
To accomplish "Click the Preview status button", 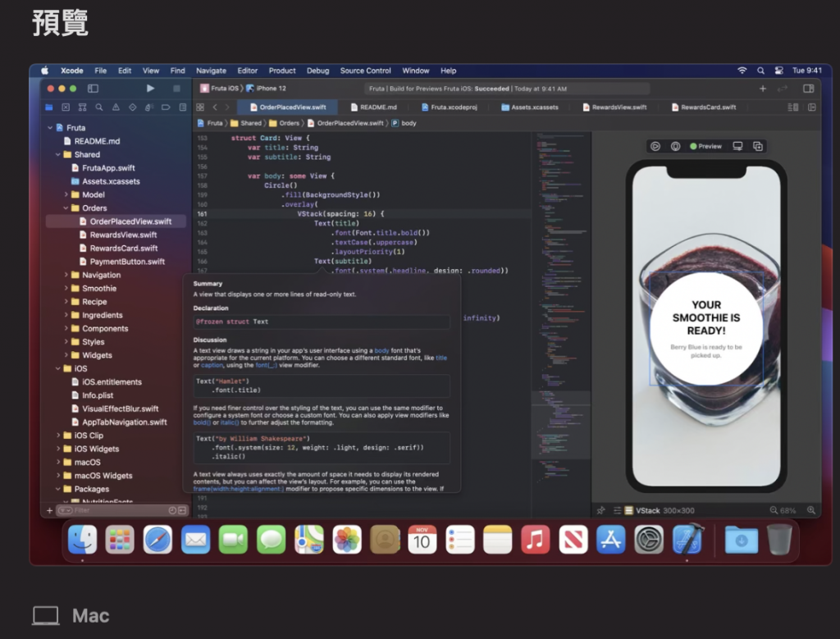I will [706, 146].
